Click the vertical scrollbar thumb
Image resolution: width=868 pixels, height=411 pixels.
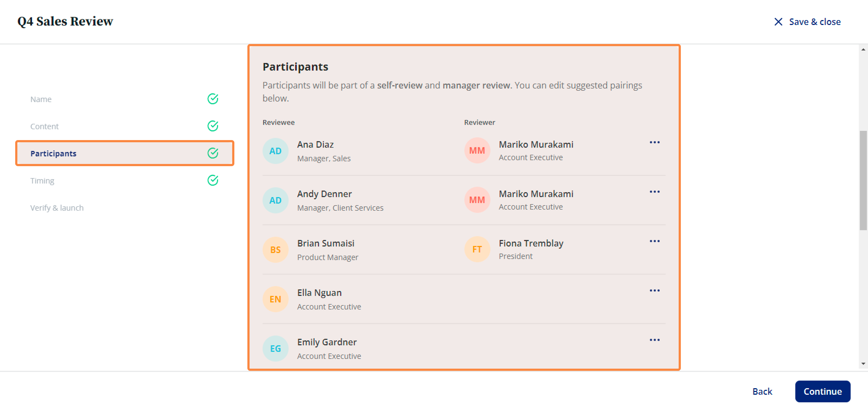point(863,180)
